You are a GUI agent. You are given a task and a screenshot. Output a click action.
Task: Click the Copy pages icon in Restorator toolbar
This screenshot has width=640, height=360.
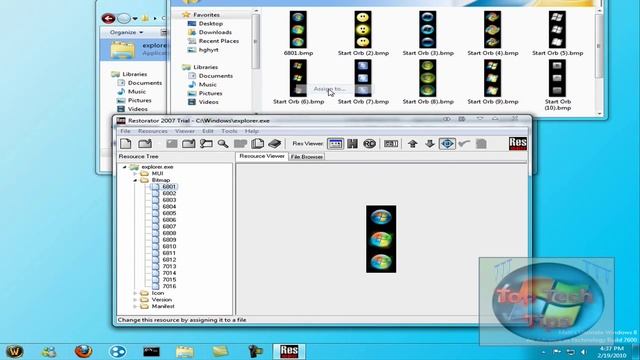coord(257,144)
